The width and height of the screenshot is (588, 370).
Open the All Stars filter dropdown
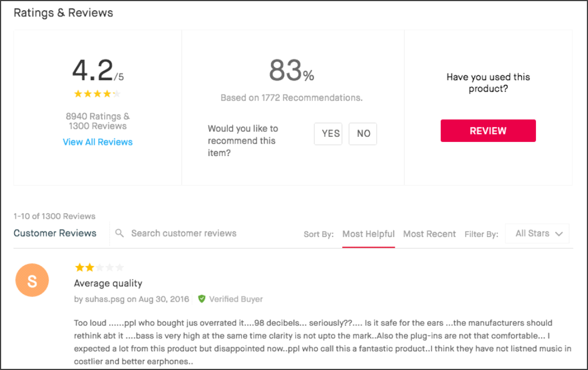click(x=537, y=233)
